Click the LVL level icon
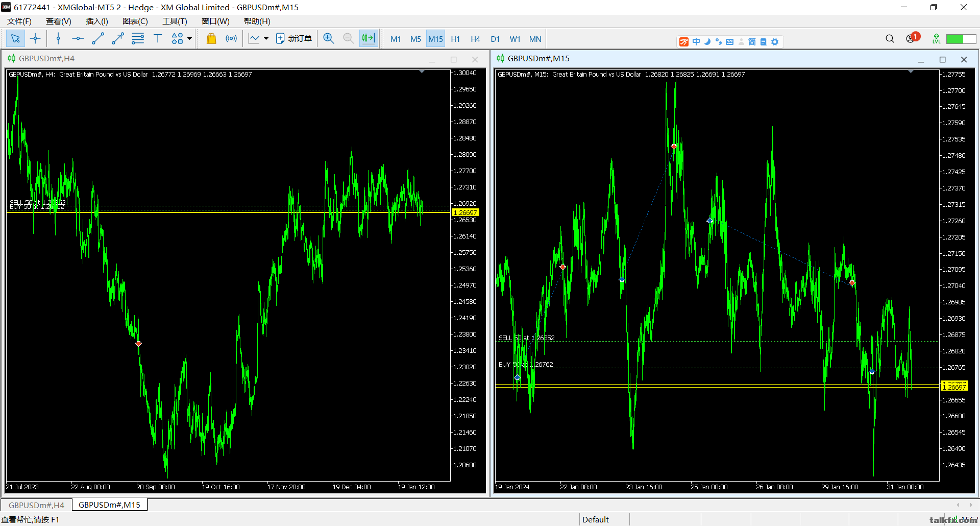The image size is (980, 526). click(x=936, y=39)
